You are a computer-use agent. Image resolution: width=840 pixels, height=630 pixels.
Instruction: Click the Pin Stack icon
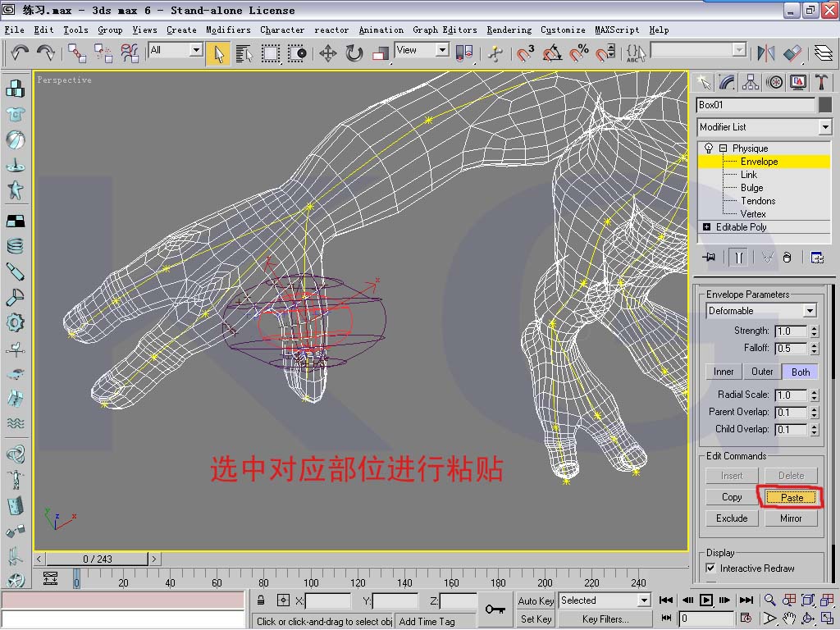pos(710,258)
